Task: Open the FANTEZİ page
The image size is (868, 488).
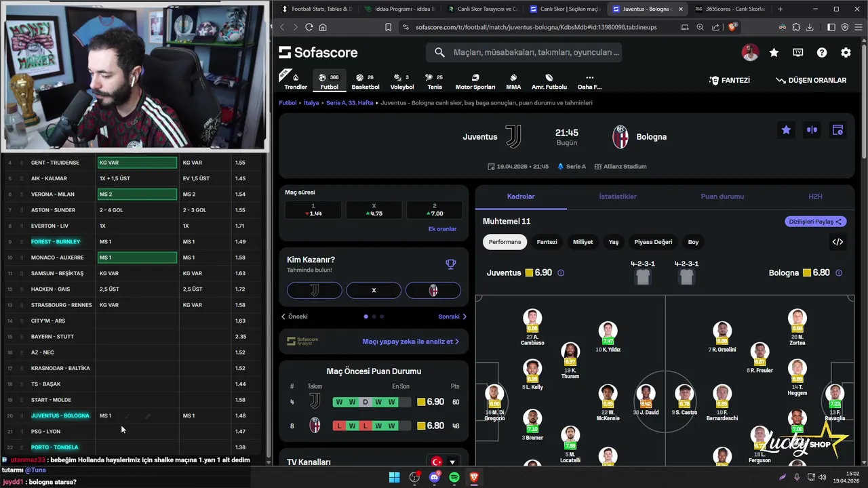Action: tap(730, 80)
